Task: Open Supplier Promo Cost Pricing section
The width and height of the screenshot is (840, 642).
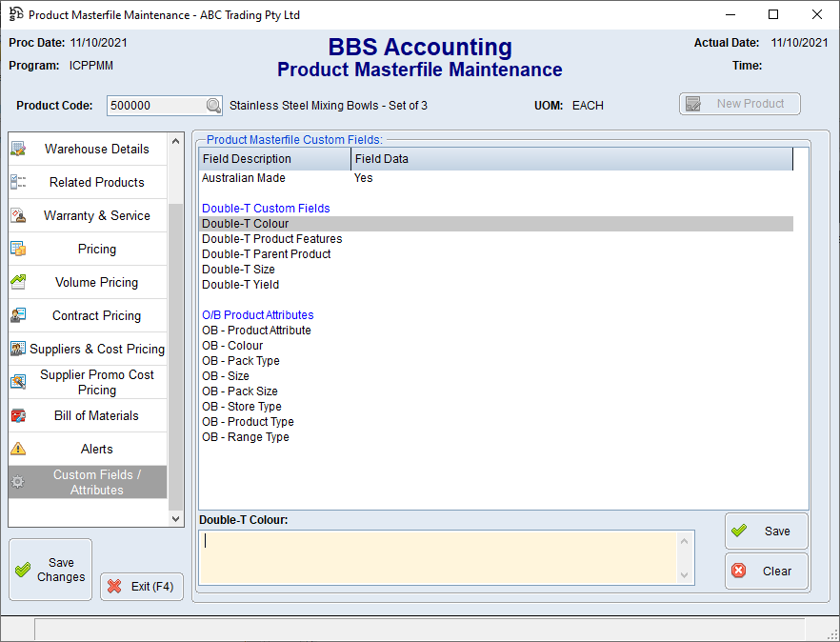Action: click(96, 382)
